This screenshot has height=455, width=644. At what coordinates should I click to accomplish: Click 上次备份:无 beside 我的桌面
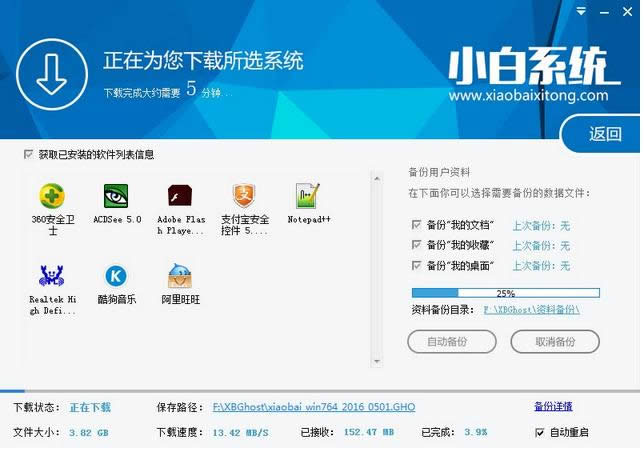click(x=541, y=266)
